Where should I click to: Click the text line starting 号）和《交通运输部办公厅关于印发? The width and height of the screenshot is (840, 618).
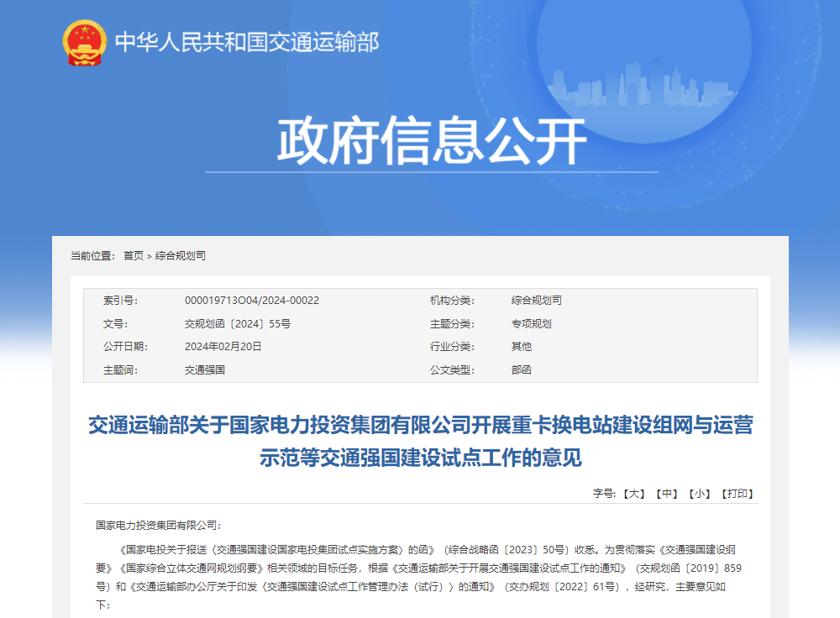411,586
